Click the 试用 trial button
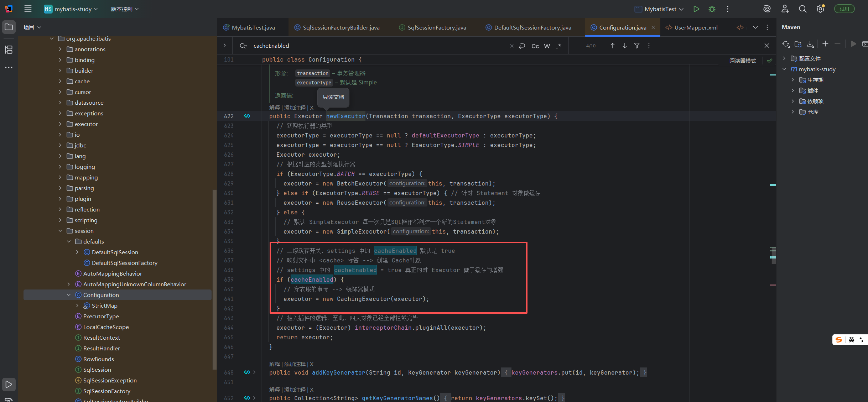 (x=844, y=9)
